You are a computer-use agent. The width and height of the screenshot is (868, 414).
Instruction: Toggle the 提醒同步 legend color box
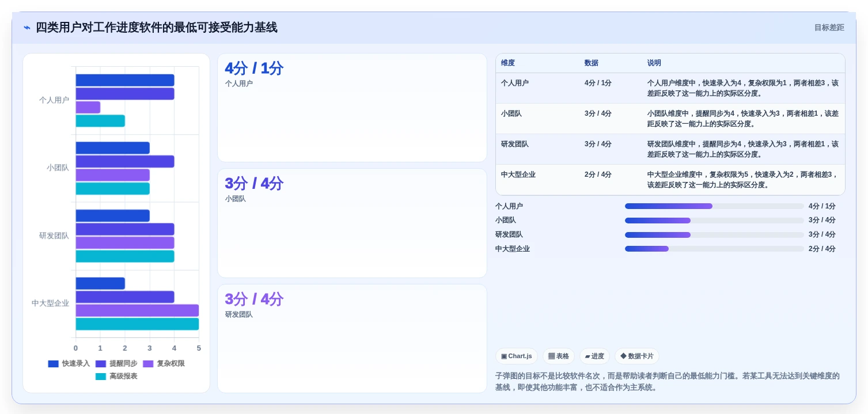coord(100,364)
